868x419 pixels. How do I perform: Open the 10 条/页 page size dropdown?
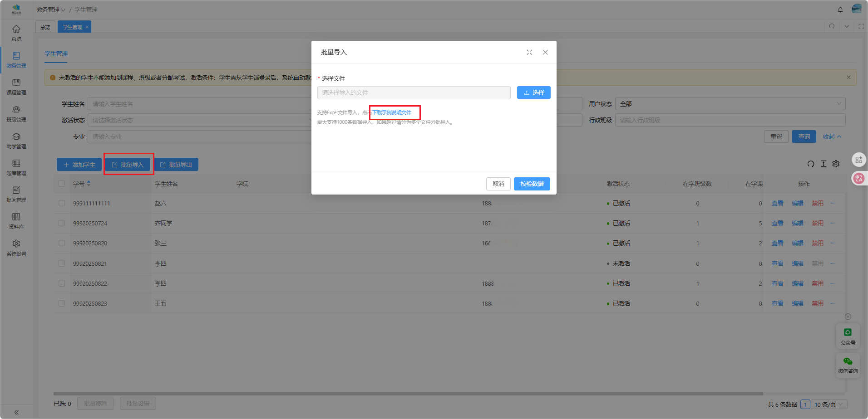pyautogui.click(x=829, y=404)
